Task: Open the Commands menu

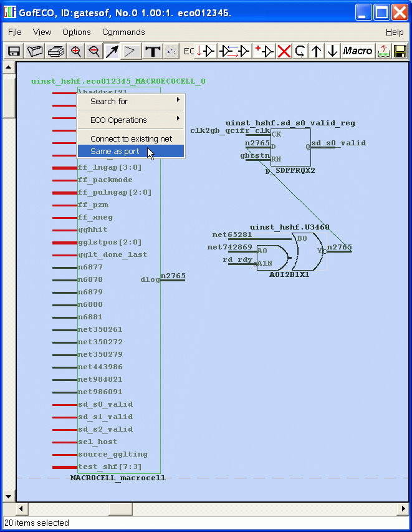Action: [123, 32]
